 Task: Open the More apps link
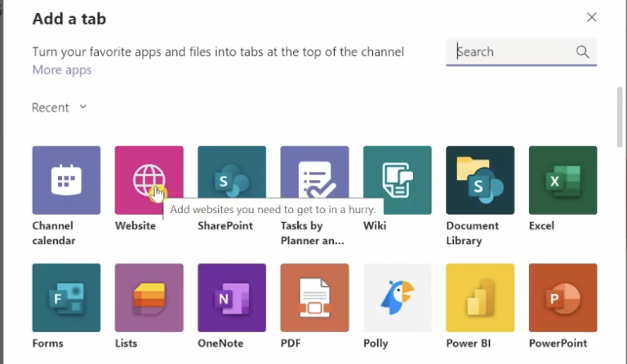pyautogui.click(x=62, y=70)
